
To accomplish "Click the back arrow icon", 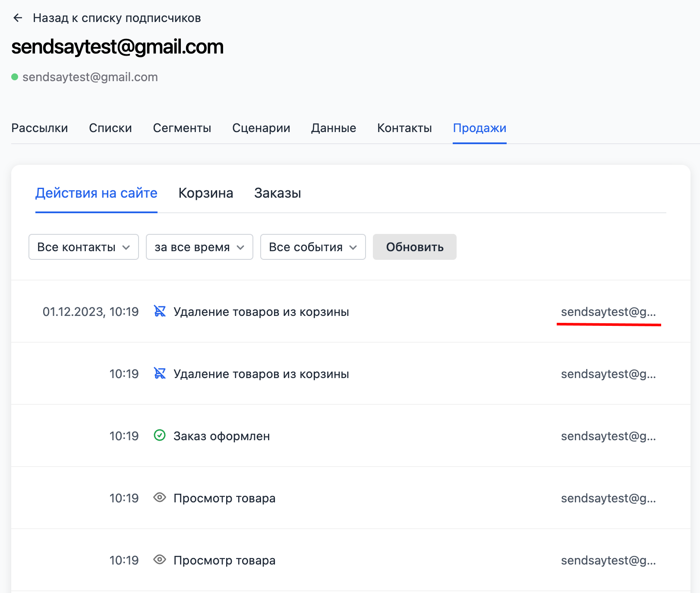I will 18,18.
